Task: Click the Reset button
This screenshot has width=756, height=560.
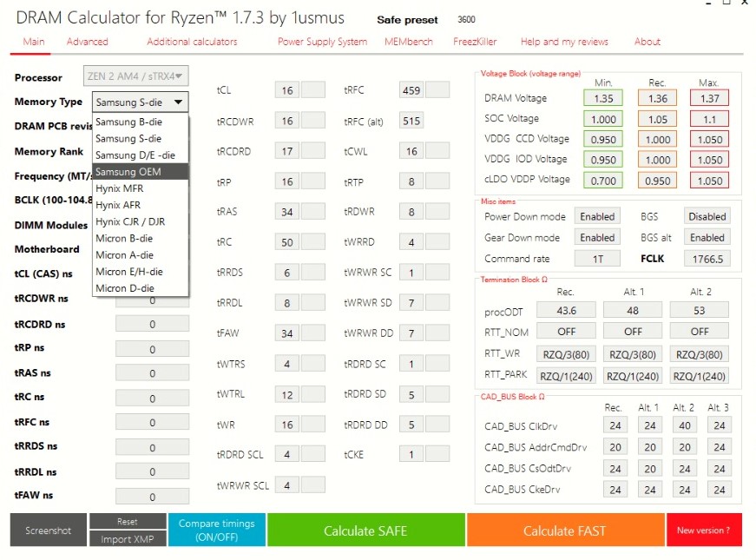Action: click(128, 522)
